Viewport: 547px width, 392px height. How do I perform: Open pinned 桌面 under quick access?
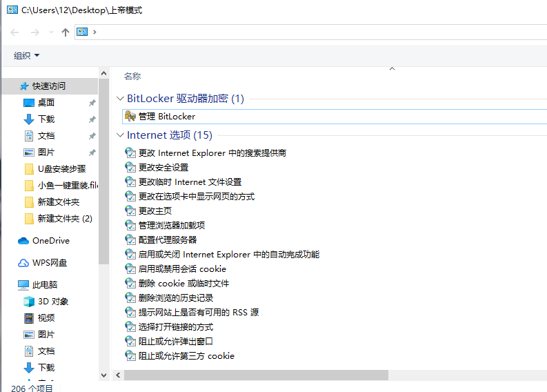(x=46, y=103)
